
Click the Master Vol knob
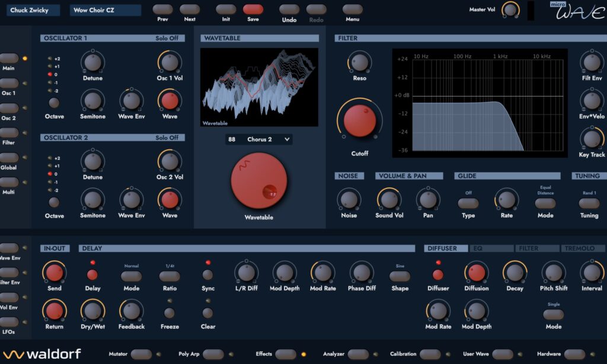pos(510,9)
